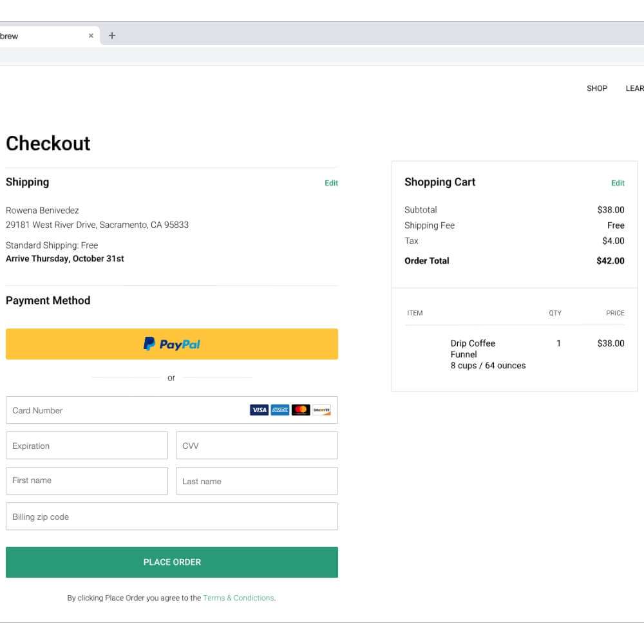Click the American Express card icon
Screen dimensions: 644x644
pos(279,410)
